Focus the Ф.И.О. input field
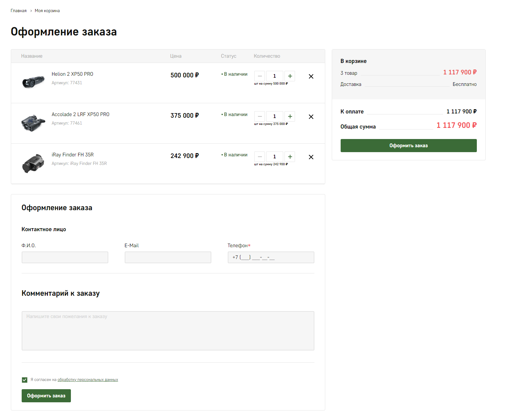Screen dimensions: 509x420 pos(65,257)
